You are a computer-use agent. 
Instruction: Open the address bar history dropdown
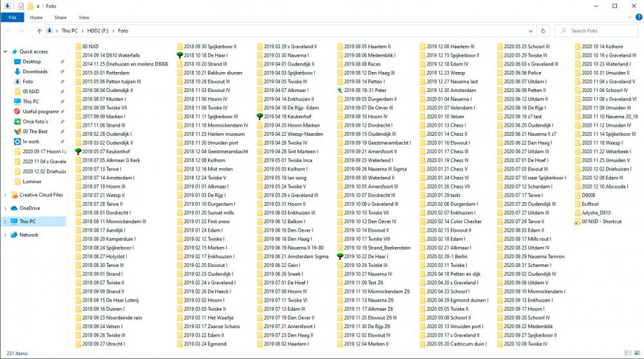pos(531,31)
